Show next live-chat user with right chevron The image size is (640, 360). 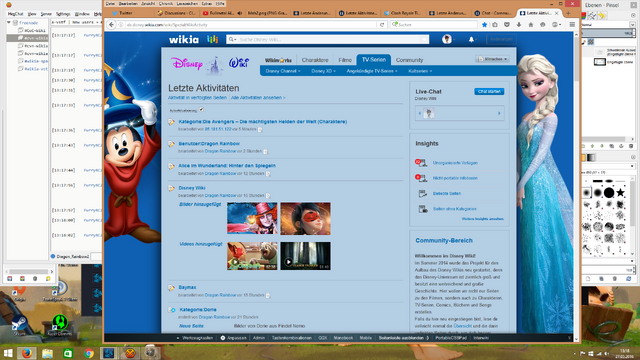tap(499, 113)
